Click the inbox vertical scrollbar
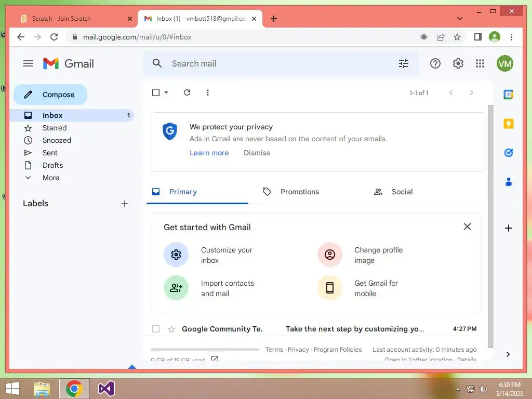Image resolution: width=532 pixels, height=399 pixels. pos(490,227)
